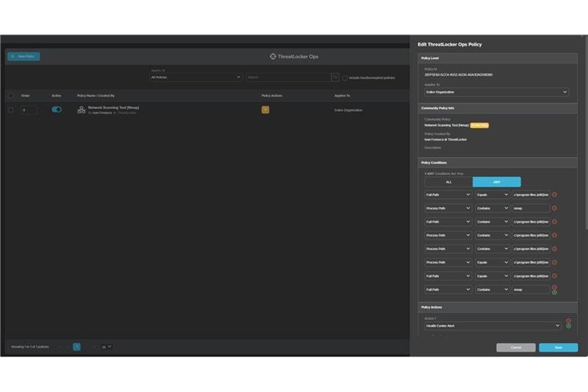
Task: Open Equals dropdown in the Process Path Equals row
Action: click(492, 262)
